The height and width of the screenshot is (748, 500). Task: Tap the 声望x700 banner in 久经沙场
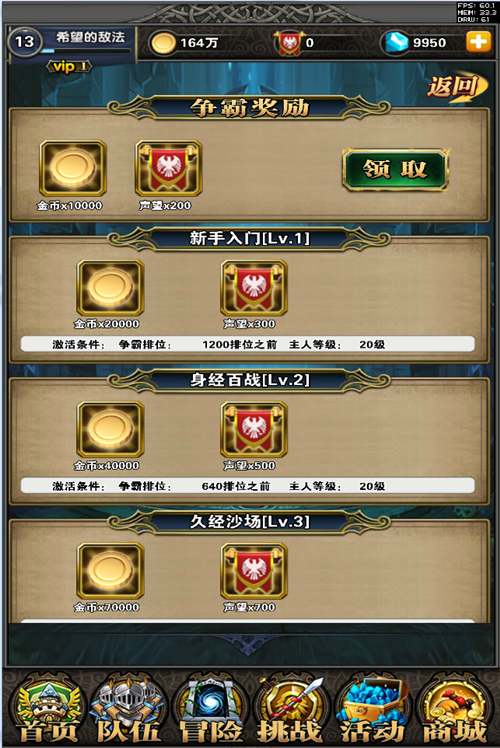pyautogui.click(x=254, y=571)
